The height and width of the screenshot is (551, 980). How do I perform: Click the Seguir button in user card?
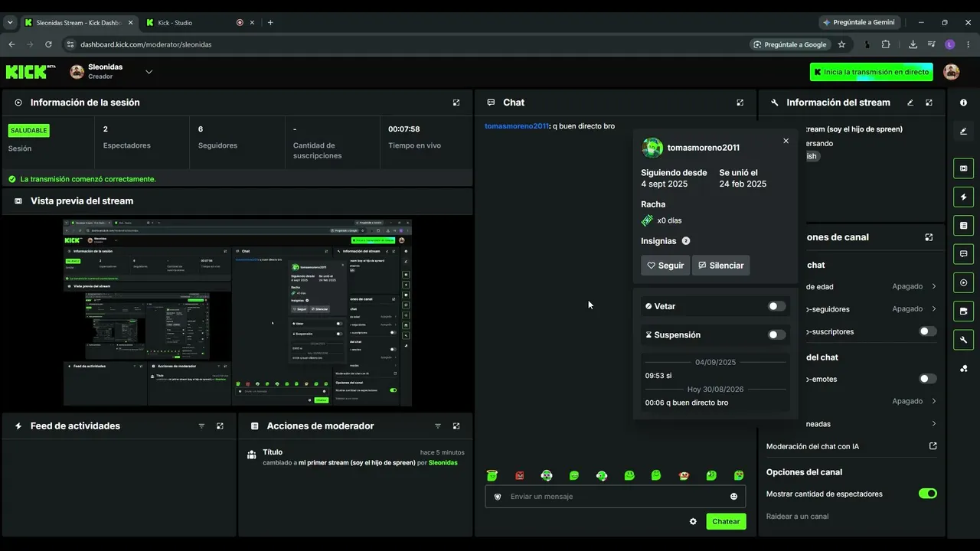pyautogui.click(x=665, y=266)
